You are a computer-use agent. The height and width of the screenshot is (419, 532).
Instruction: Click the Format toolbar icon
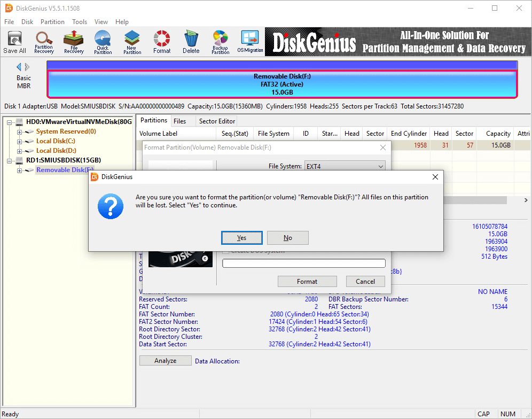(162, 42)
